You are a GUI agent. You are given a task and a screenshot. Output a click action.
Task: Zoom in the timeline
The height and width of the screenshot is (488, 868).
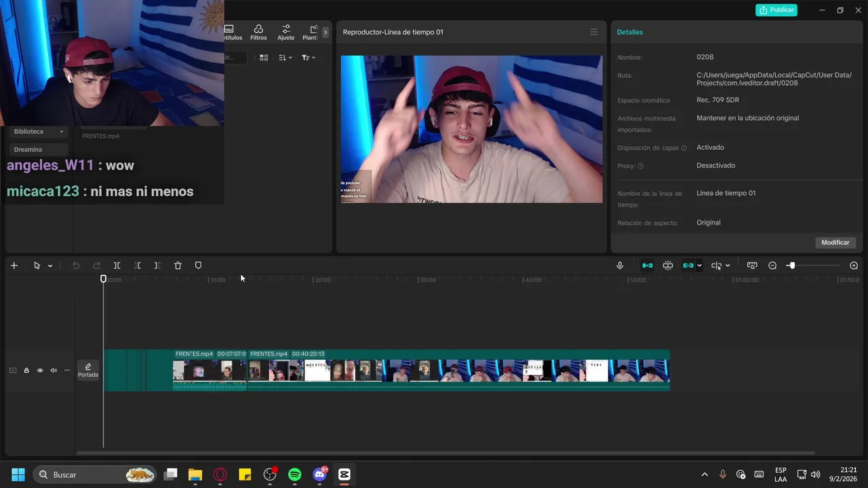(854, 266)
